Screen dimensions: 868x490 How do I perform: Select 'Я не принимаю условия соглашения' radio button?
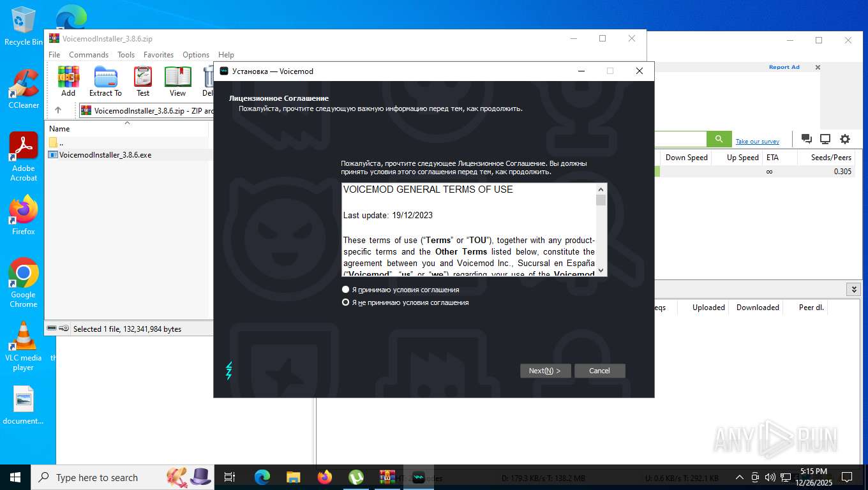pyautogui.click(x=346, y=302)
